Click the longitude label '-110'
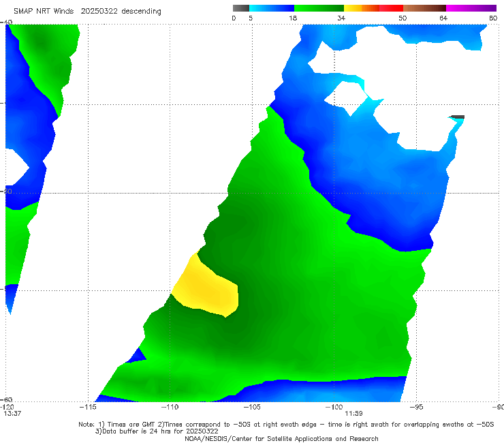 (x=170, y=408)
